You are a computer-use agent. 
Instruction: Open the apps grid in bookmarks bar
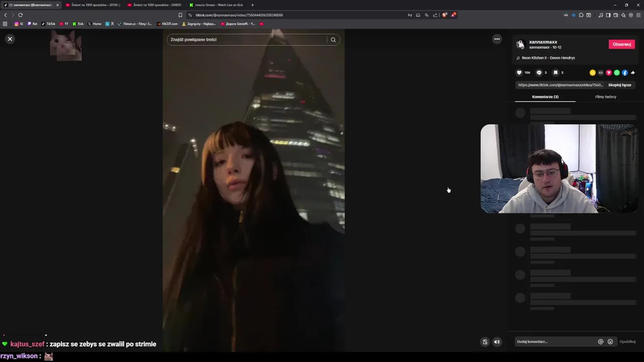pyautogui.click(x=5, y=24)
